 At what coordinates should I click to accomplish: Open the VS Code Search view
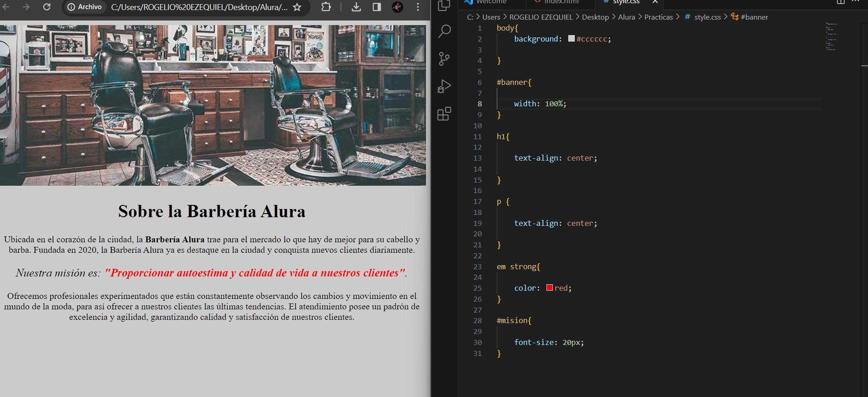coord(444,31)
